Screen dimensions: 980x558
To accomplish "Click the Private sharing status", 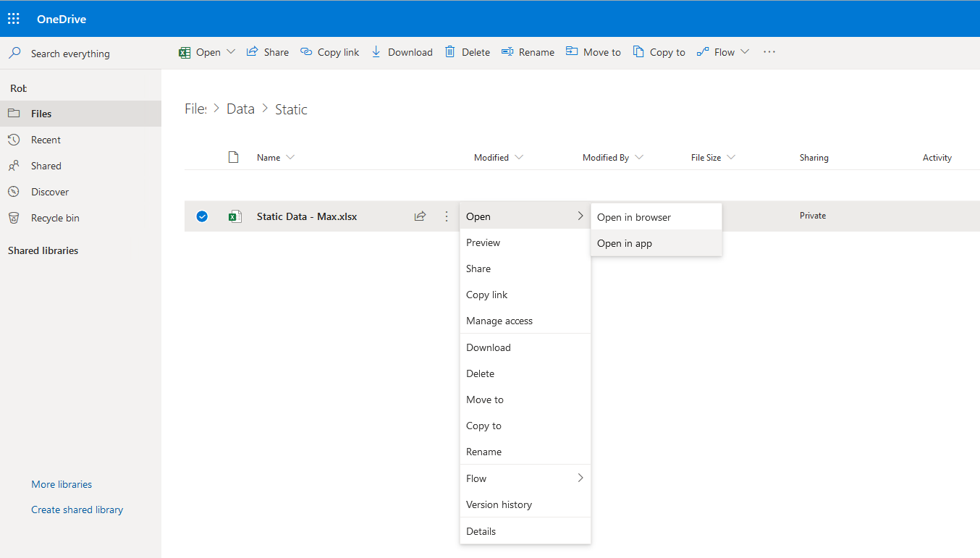I will pyautogui.click(x=813, y=216).
